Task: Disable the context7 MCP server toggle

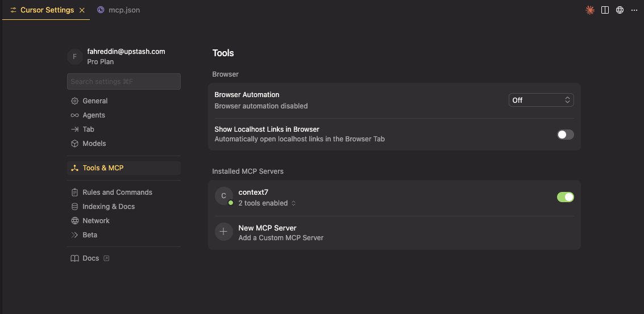Action: point(565,197)
